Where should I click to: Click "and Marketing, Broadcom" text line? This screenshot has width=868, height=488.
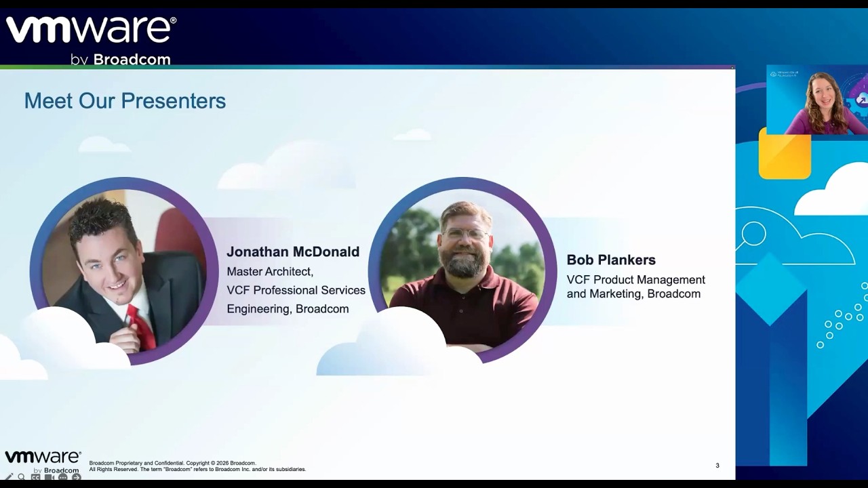point(633,294)
